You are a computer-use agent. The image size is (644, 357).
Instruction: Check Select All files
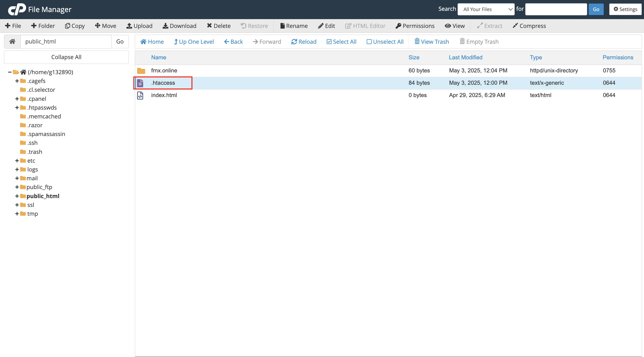pyautogui.click(x=341, y=42)
